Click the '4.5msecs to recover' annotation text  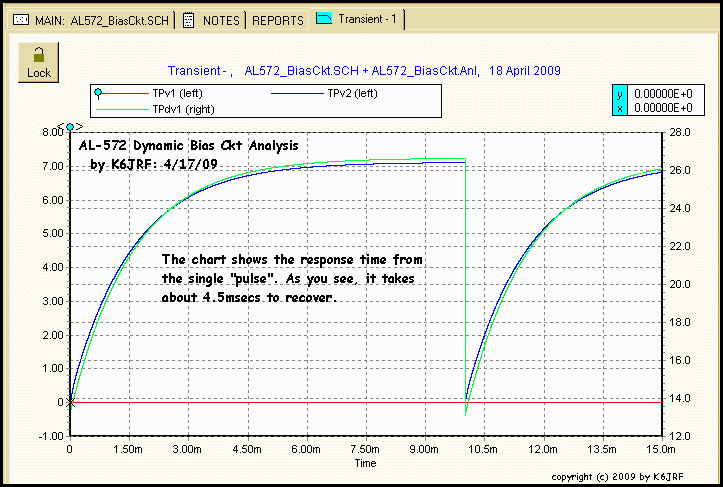(269, 297)
